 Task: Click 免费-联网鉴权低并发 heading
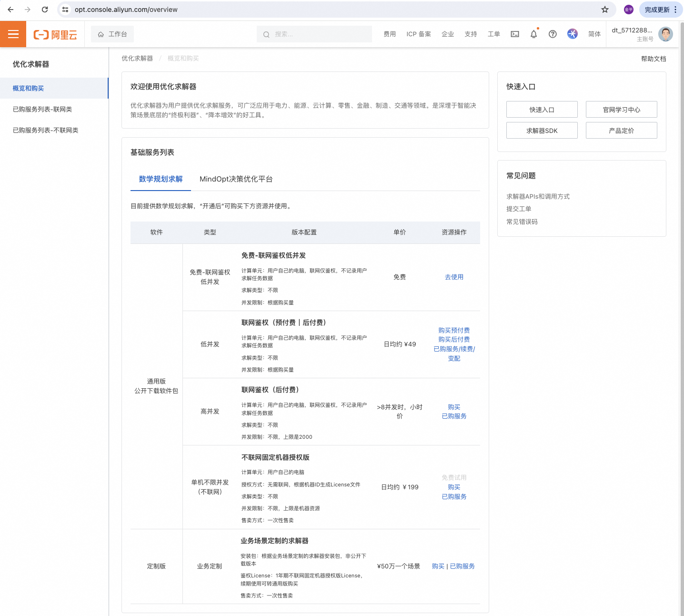(273, 255)
